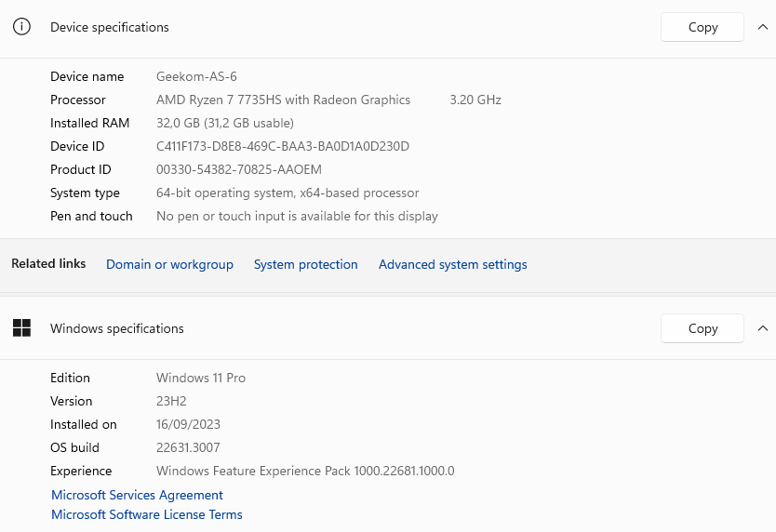Open the Domain or workgroup link
The height and width of the screenshot is (532, 776).
(x=169, y=264)
